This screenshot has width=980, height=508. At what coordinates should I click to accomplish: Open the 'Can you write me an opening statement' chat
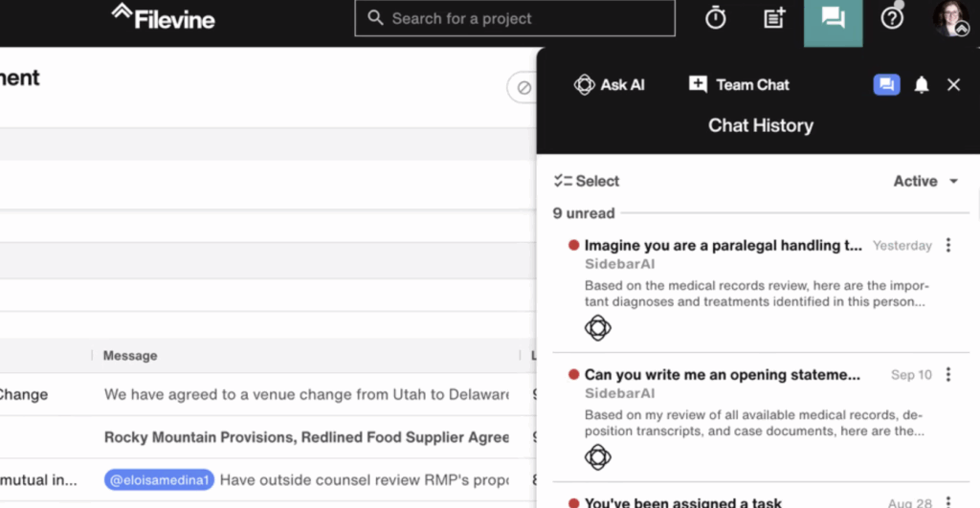click(722, 375)
